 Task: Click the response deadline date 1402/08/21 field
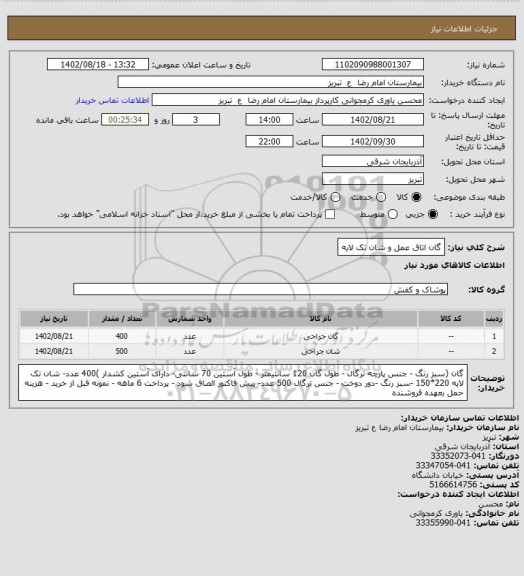pyautogui.click(x=373, y=120)
